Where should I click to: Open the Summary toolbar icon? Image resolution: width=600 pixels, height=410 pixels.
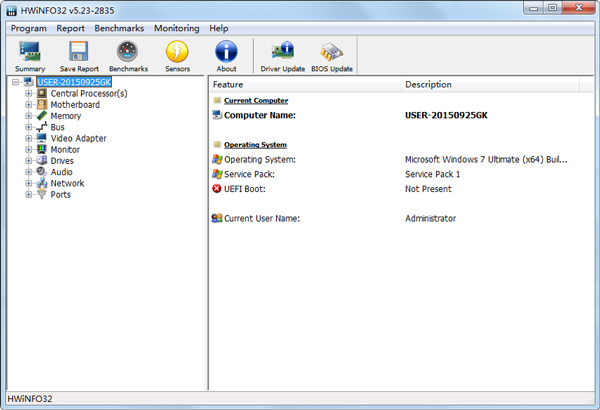(30, 52)
